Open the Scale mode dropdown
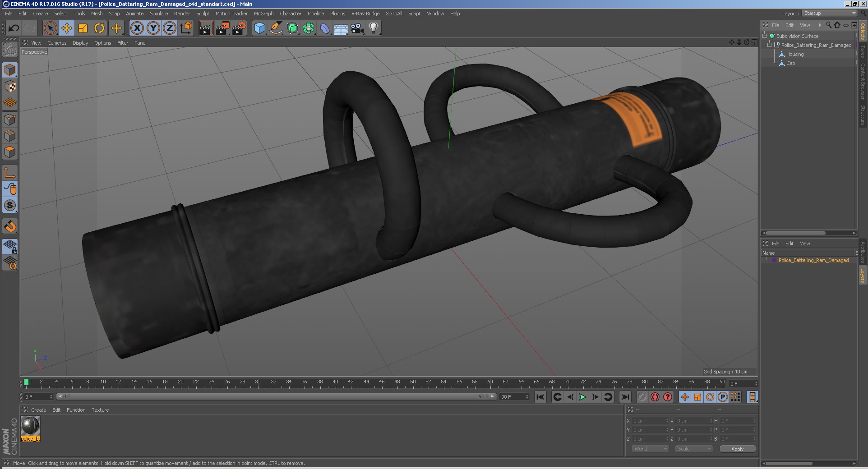 coord(693,449)
